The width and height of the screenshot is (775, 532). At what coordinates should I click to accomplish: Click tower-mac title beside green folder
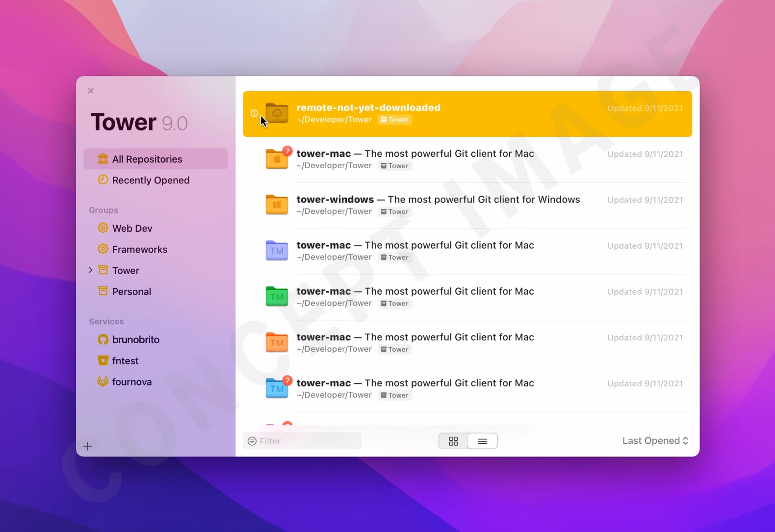pyautogui.click(x=324, y=291)
